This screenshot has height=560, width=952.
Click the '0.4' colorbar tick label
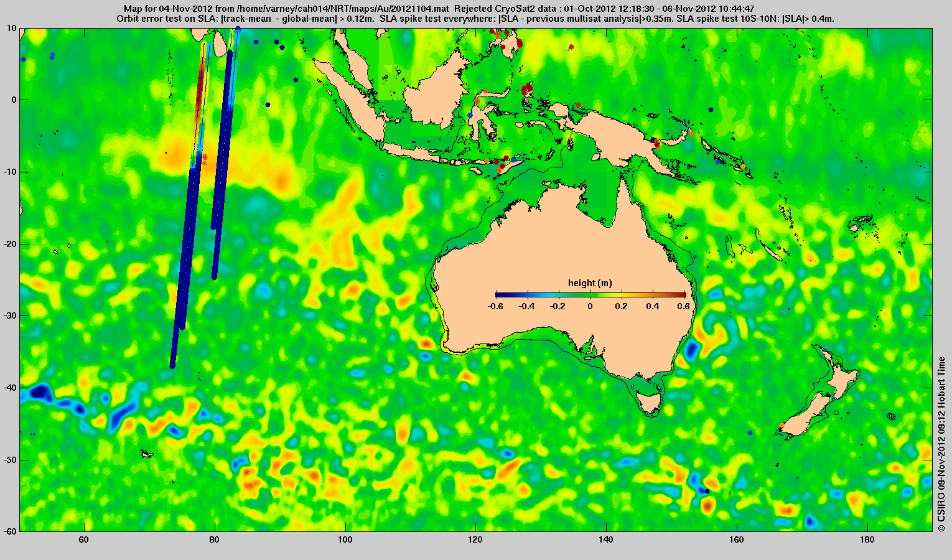coord(653,306)
